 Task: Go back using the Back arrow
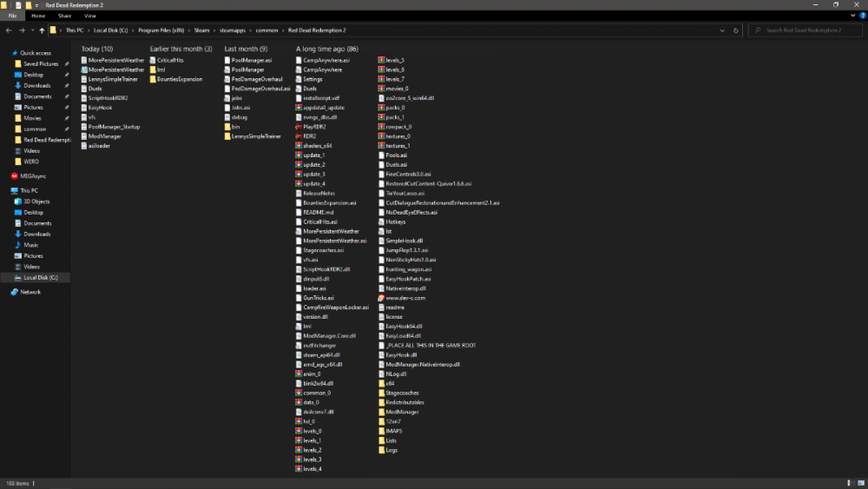pos(9,30)
